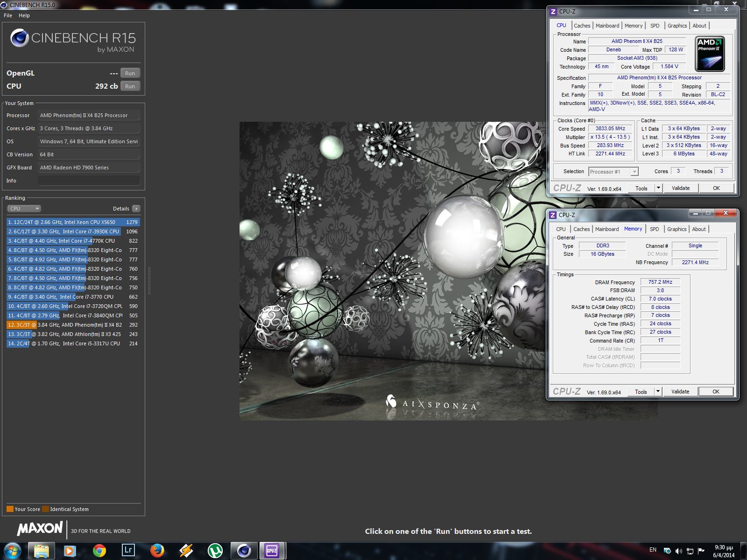Switch to CPU-Z taskbar item
747x560 pixels.
272,551
